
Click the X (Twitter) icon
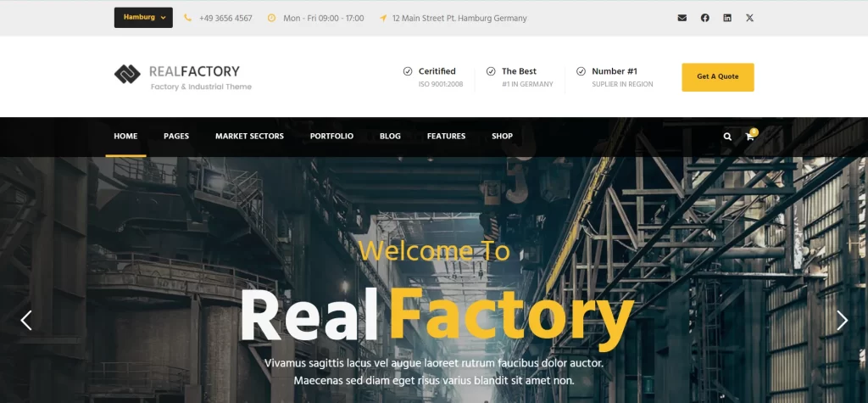749,18
